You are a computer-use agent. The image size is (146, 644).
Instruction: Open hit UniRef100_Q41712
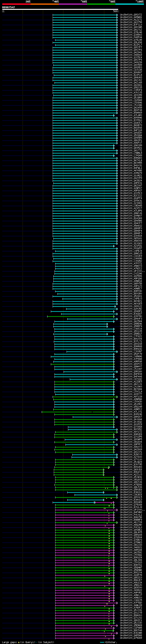click(131, 30)
